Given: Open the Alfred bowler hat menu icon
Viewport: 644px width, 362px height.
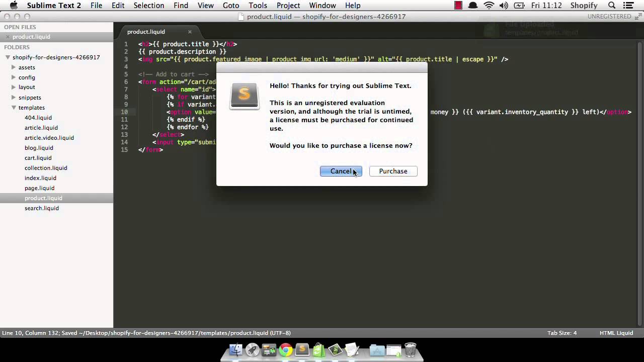Looking at the screenshot, I should (473, 6).
